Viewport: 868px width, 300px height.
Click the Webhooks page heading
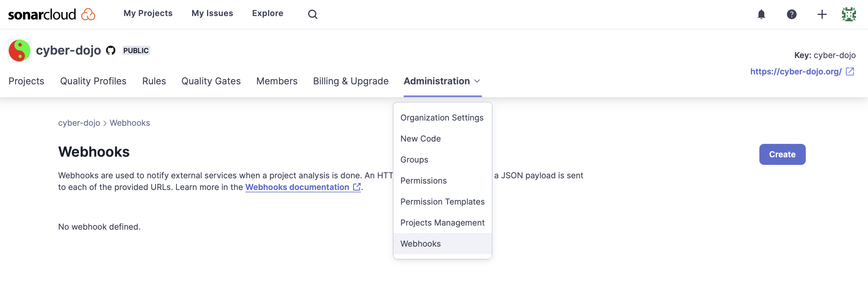[94, 152]
